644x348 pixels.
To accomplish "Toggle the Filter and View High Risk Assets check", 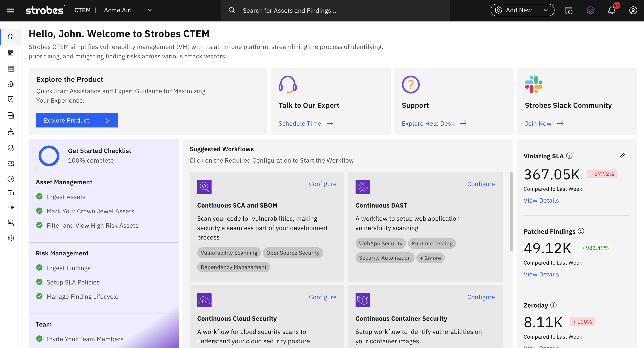I will pos(39,225).
